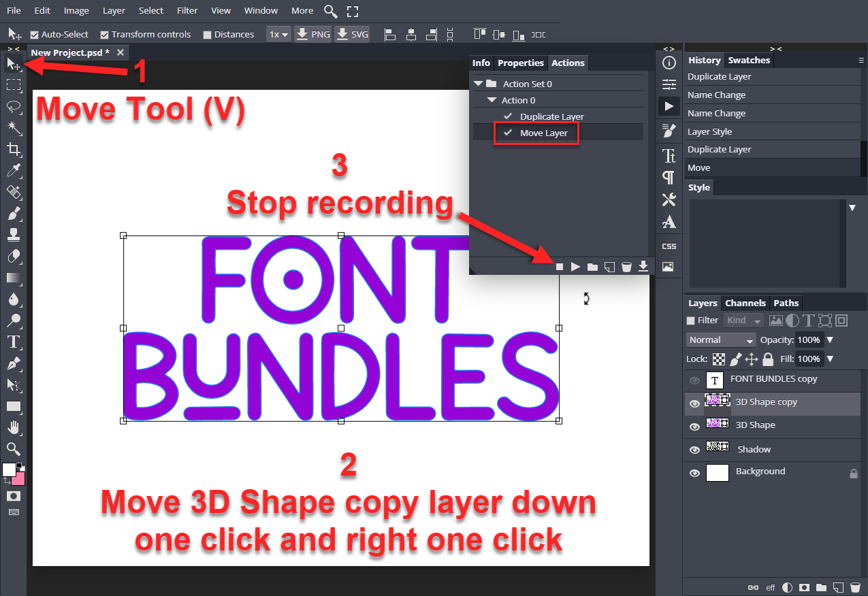Screen dimensions: 868x596
Task: Click the Layer Style history state
Action: [773, 131]
